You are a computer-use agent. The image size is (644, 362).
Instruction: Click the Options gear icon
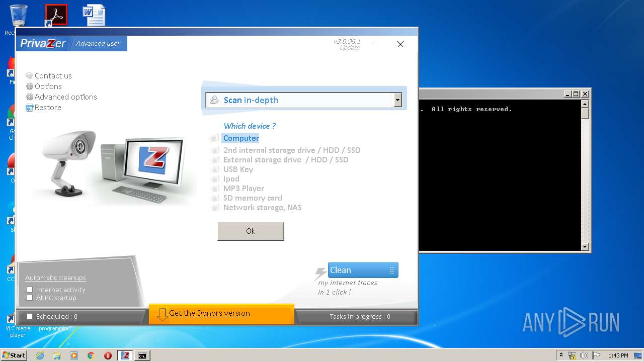pyautogui.click(x=29, y=86)
